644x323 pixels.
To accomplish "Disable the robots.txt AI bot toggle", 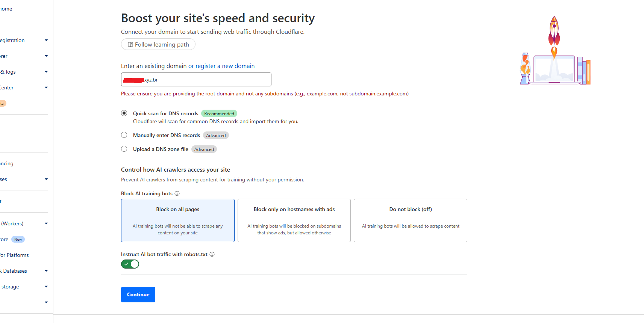I will point(130,264).
